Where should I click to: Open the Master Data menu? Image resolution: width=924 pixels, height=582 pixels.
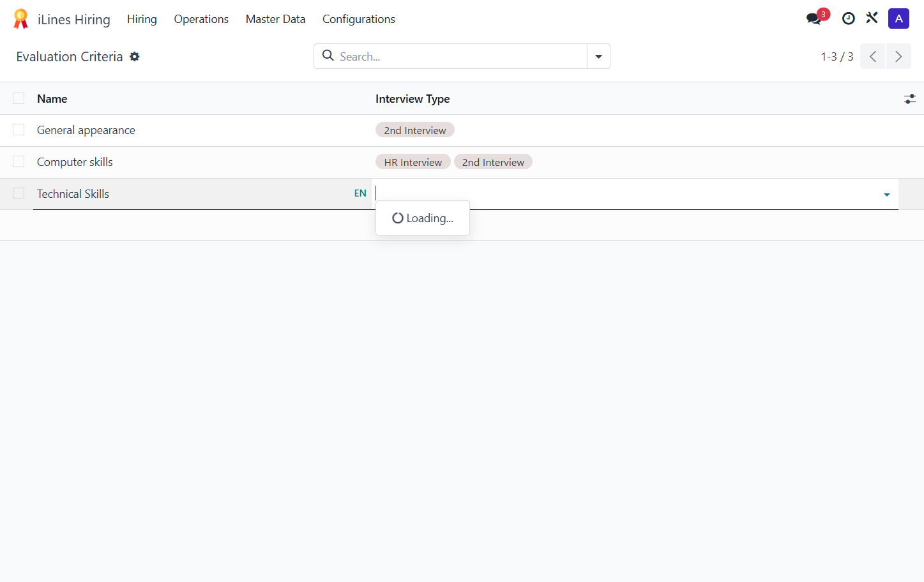(x=275, y=19)
